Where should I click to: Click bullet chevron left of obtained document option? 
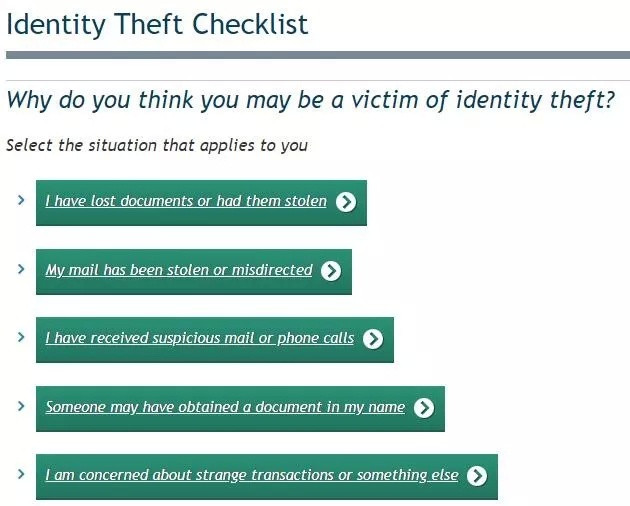[21, 406]
